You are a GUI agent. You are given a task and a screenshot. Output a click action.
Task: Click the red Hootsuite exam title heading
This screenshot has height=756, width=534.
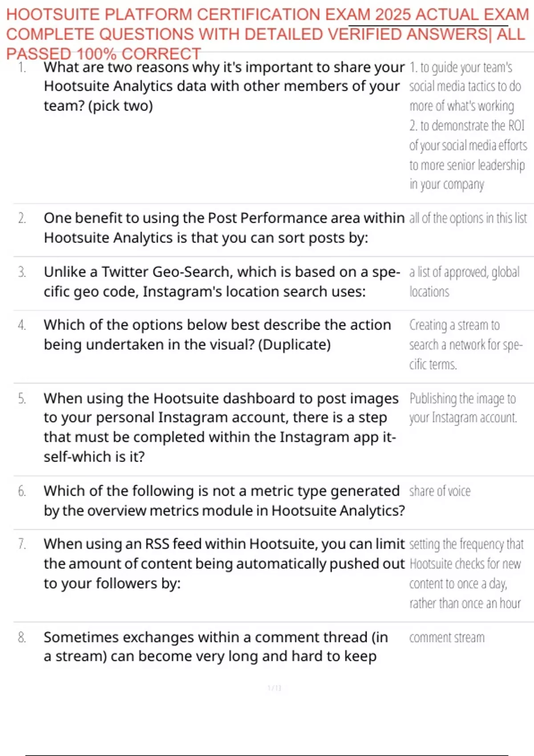pos(267,34)
